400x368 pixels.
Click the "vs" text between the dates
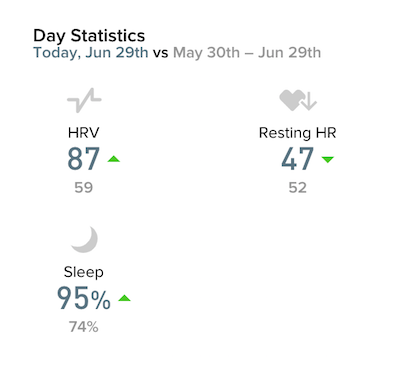point(160,53)
